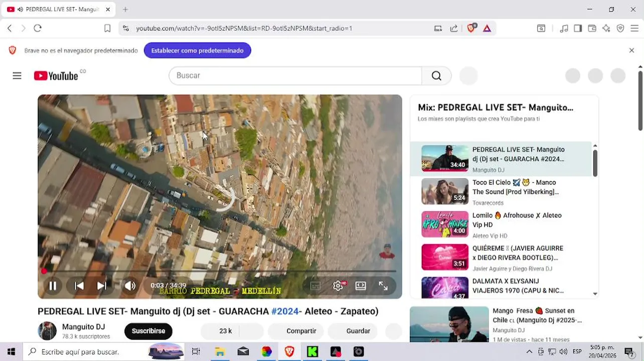The image size is (644, 361).
Task: Open Task View on taskbar
Action: point(196,352)
